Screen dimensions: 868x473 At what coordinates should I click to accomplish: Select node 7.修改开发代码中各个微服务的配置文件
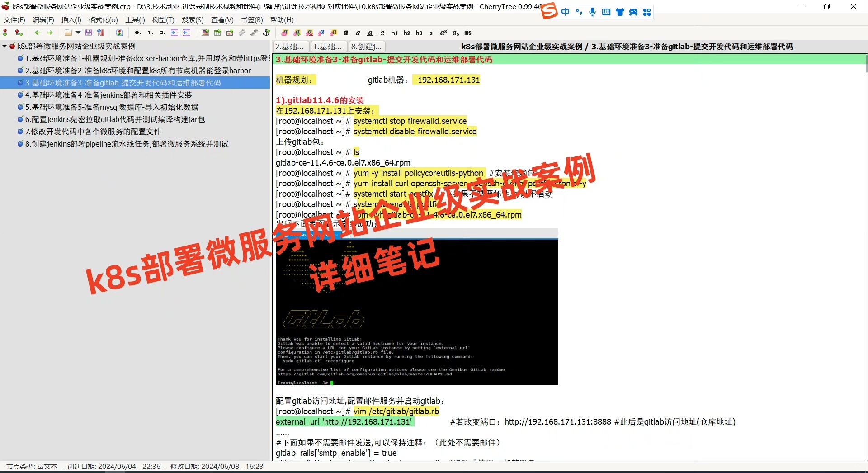(93, 132)
